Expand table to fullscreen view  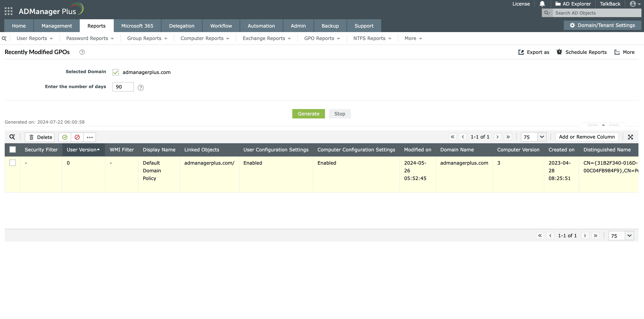(630, 137)
